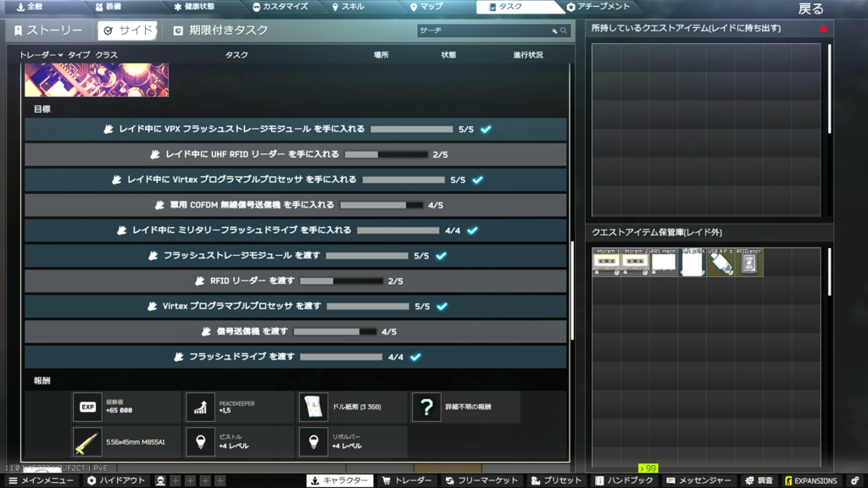
Task: Click the circuit board task image
Action: pos(97,80)
